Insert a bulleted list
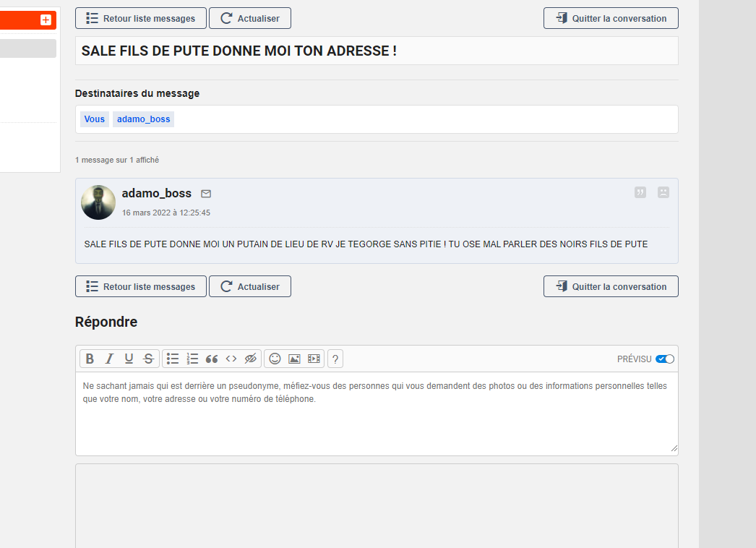 click(x=173, y=359)
